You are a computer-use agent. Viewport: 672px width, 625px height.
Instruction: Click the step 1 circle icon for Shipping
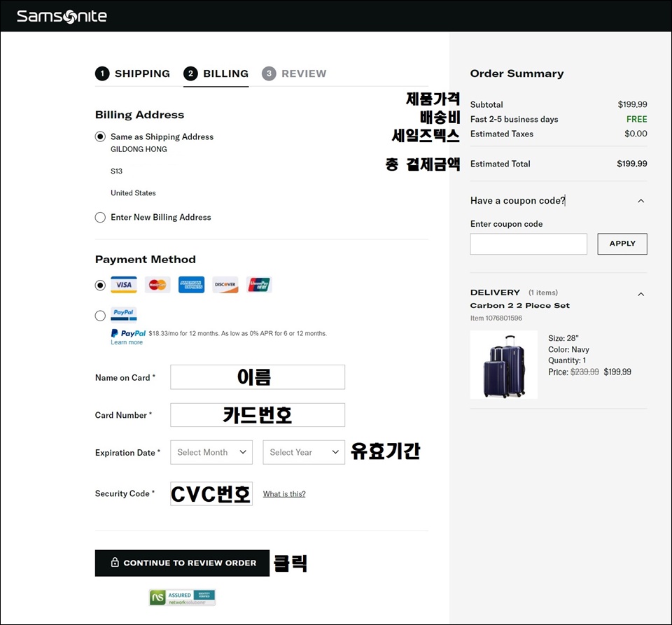point(102,73)
